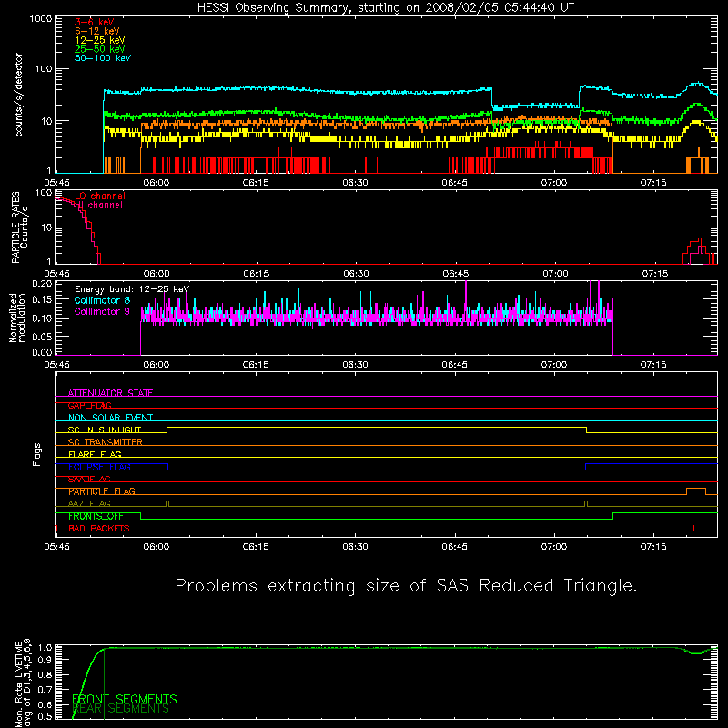Image resolution: width=728 pixels, height=728 pixels.
Task: Click the 'counts/s/detector' axis label
Action: (18, 95)
